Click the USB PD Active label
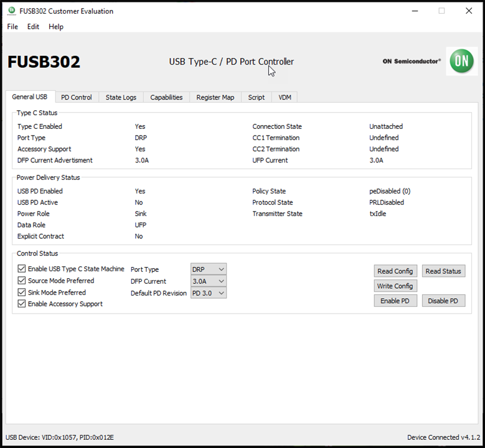 pyautogui.click(x=37, y=202)
